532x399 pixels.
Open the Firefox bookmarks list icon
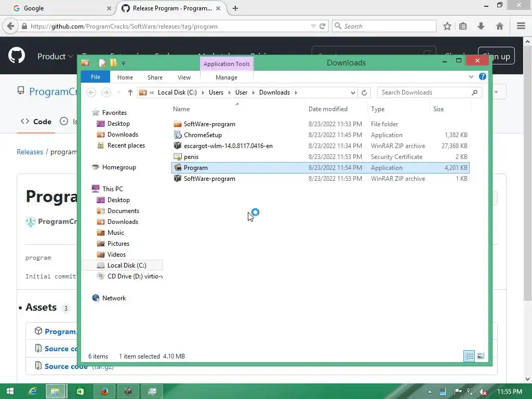463,26
